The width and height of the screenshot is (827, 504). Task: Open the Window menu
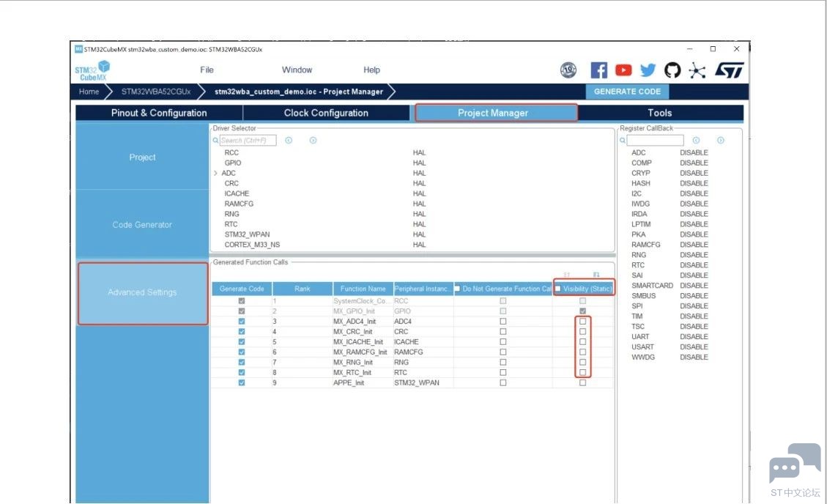[297, 70]
